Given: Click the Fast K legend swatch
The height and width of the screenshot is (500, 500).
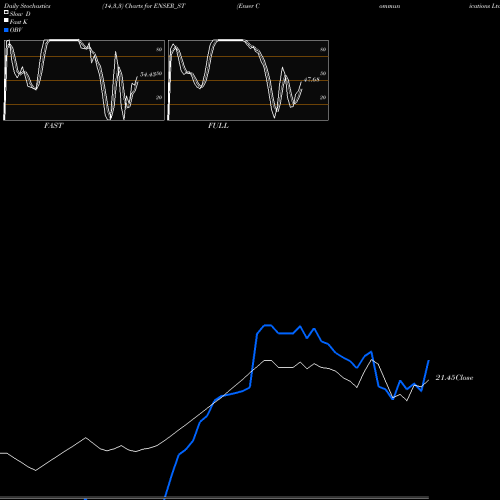Looking at the screenshot, I should pyautogui.click(x=6, y=20).
